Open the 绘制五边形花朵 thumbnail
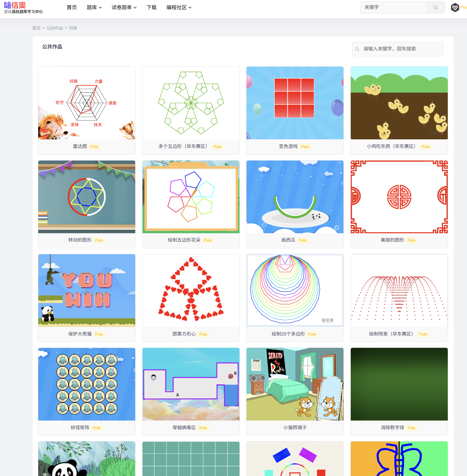 pos(191,197)
